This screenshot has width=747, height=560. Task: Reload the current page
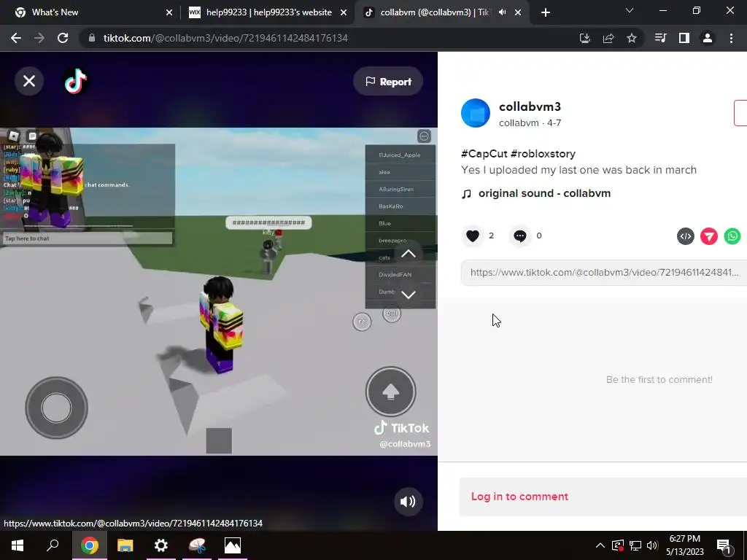click(63, 38)
